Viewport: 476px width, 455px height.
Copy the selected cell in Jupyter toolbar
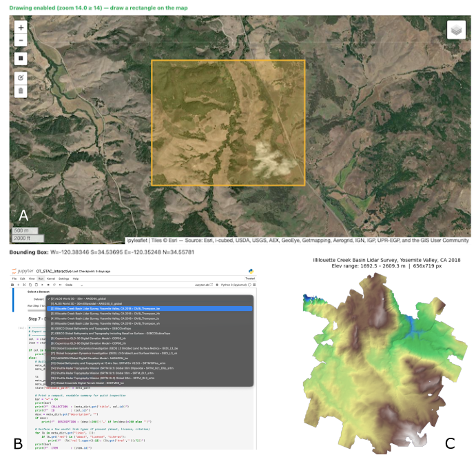click(x=30, y=285)
